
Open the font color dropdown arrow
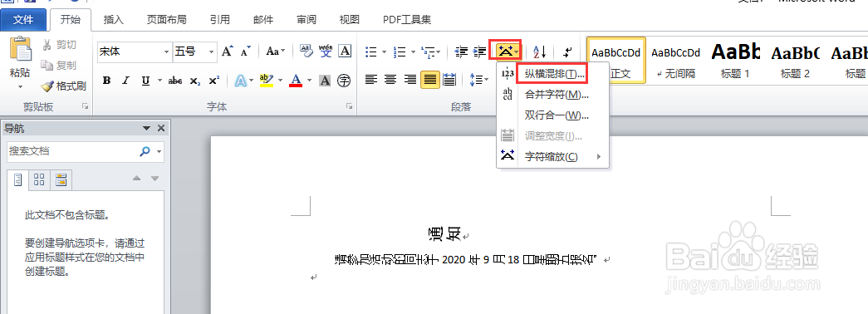pos(310,81)
